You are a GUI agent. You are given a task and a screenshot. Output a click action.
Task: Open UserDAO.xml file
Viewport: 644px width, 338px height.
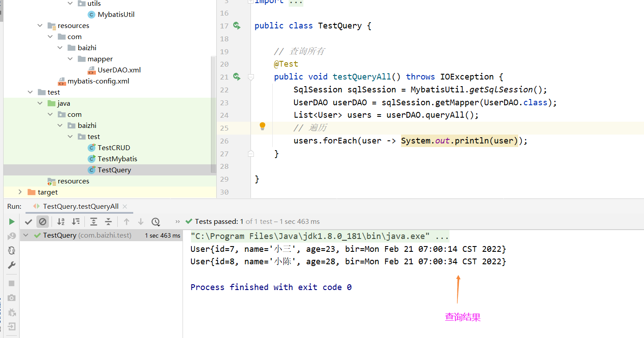[x=119, y=70]
